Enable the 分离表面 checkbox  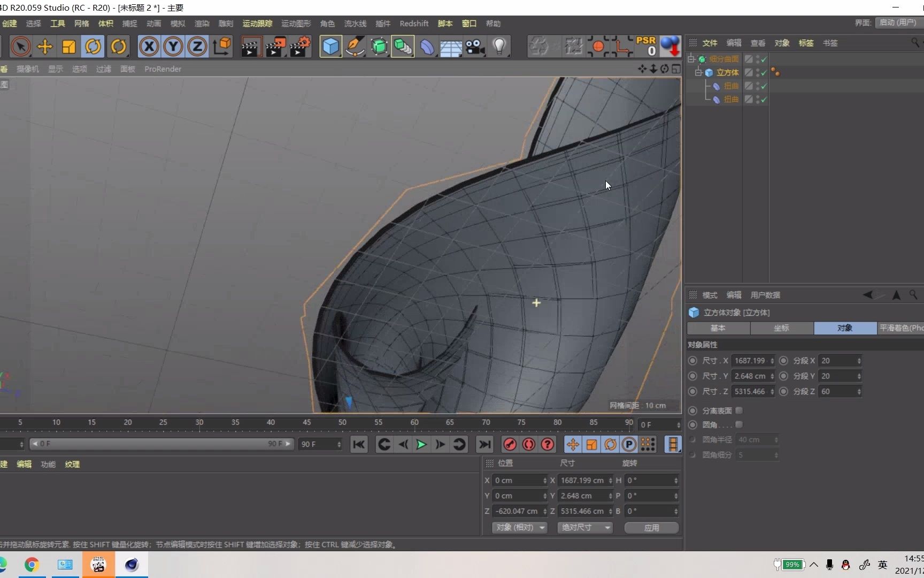tap(740, 410)
